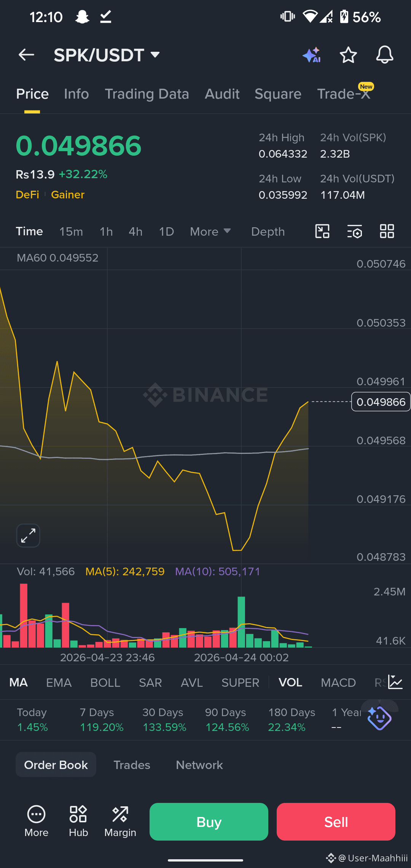Image resolution: width=411 pixels, height=868 pixels.
Task: Tap the download complete notification icon
Action: (106, 17)
